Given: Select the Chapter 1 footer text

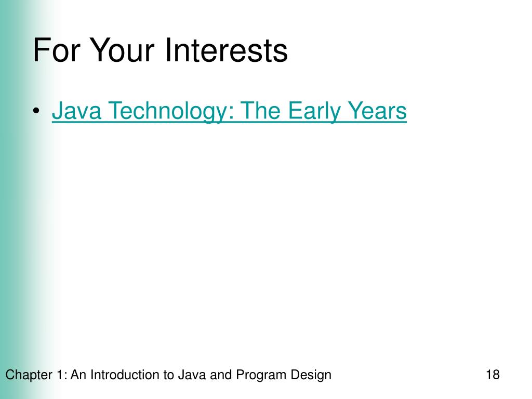Looking at the screenshot, I should coord(168,375).
